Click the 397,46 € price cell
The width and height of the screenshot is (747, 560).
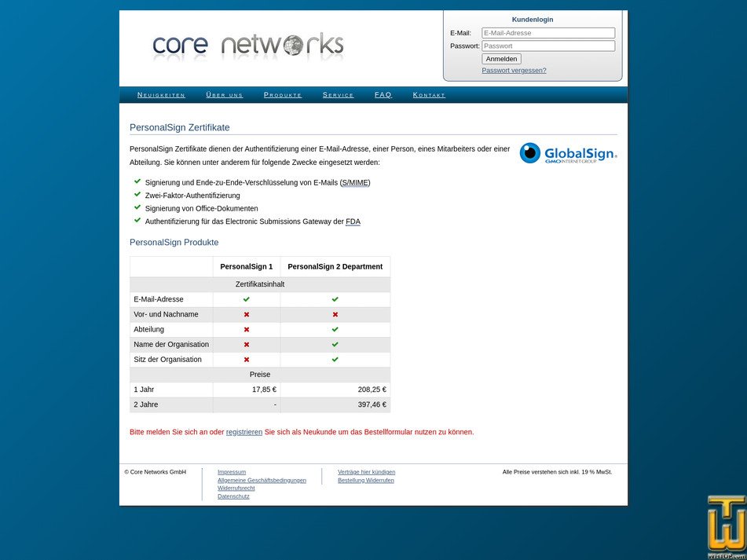point(335,404)
